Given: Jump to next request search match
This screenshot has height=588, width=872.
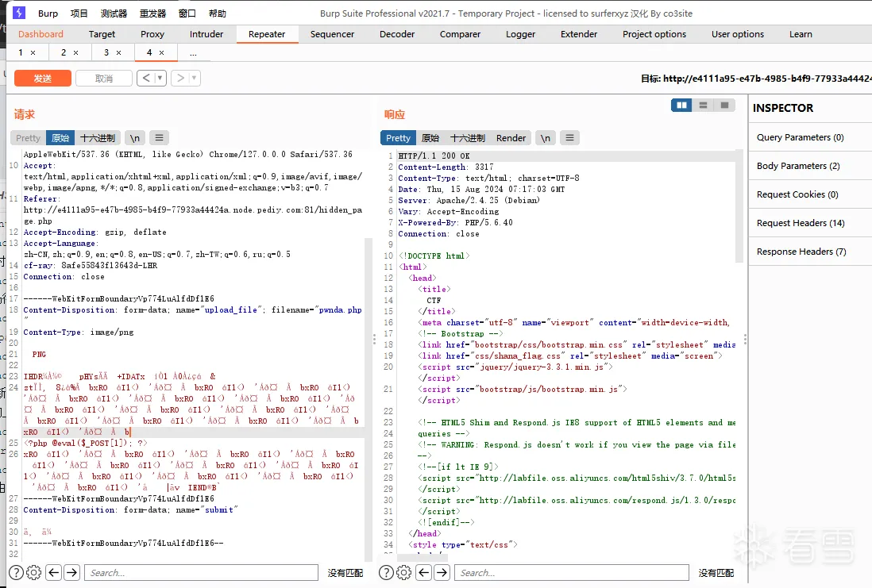Looking at the screenshot, I should [71, 572].
